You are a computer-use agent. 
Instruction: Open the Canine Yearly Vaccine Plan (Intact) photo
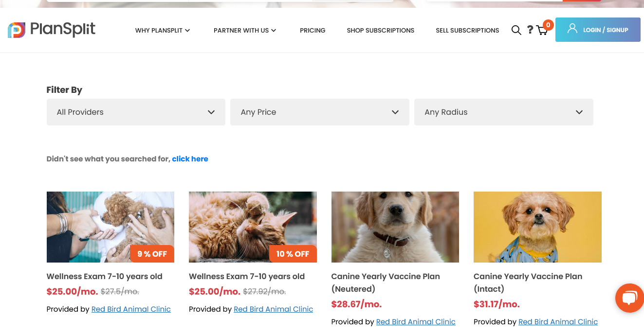click(537, 227)
